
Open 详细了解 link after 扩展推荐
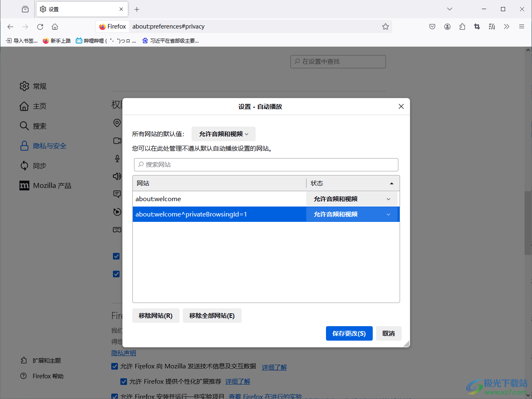click(x=238, y=382)
